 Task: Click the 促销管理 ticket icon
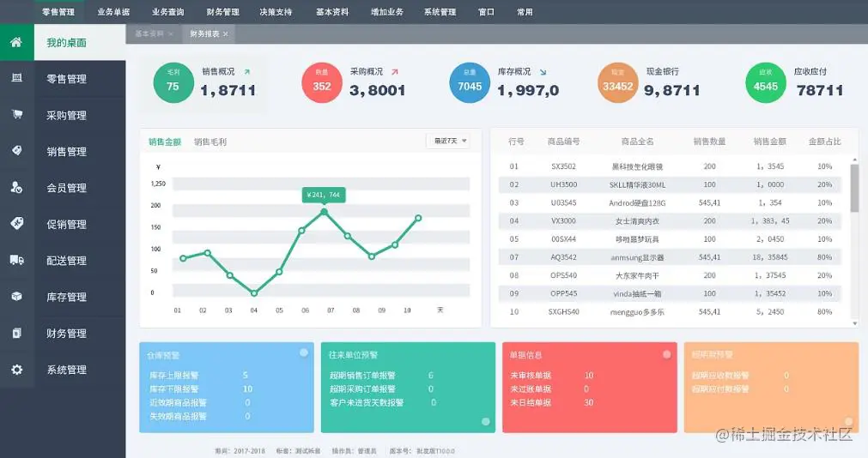tap(16, 224)
